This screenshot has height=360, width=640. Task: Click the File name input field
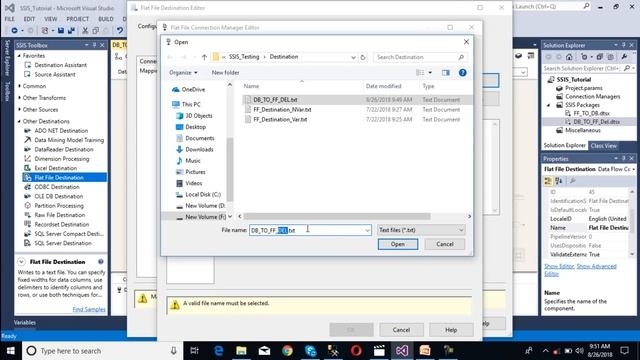pyautogui.click(x=306, y=230)
